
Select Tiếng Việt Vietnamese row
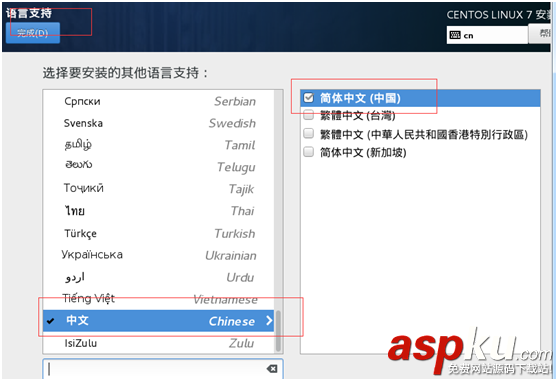[x=159, y=299]
